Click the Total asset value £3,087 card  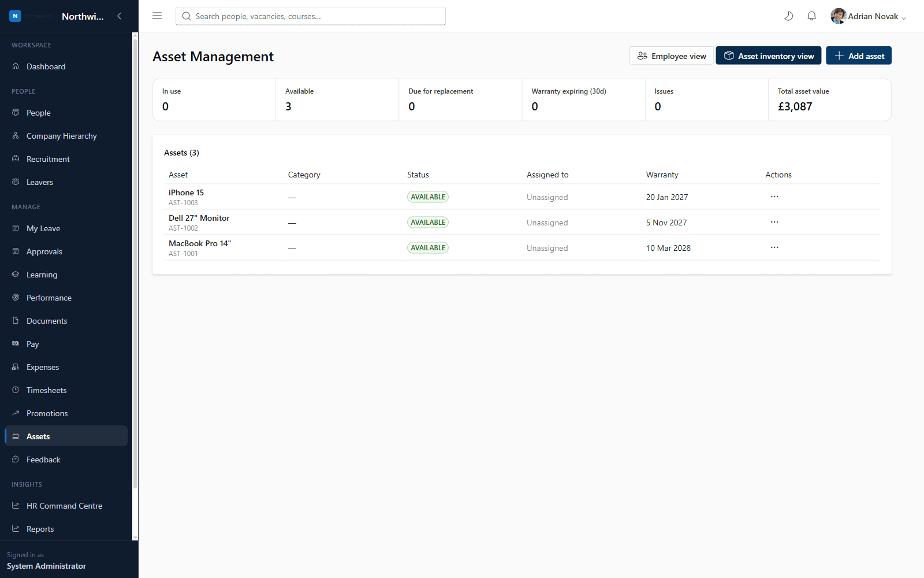point(829,100)
